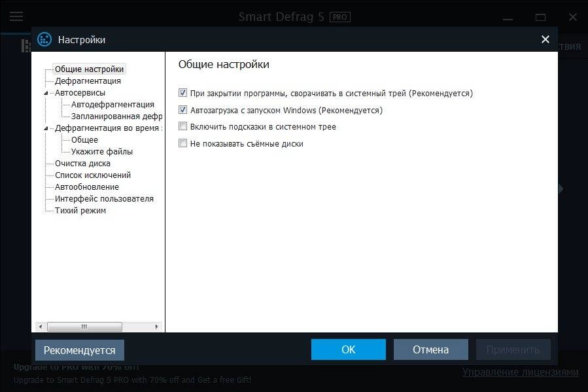
Task: Open Запланированная дефрагментация settings
Action: point(116,116)
